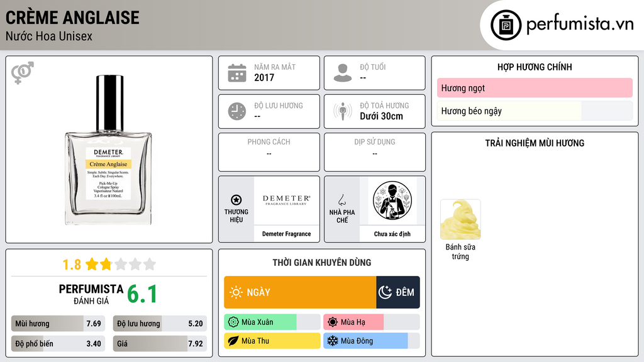The width and height of the screenshot is (644, 362).
Task: Click the snowflake icon for Mùa Đông
Action: pos(332,341)
